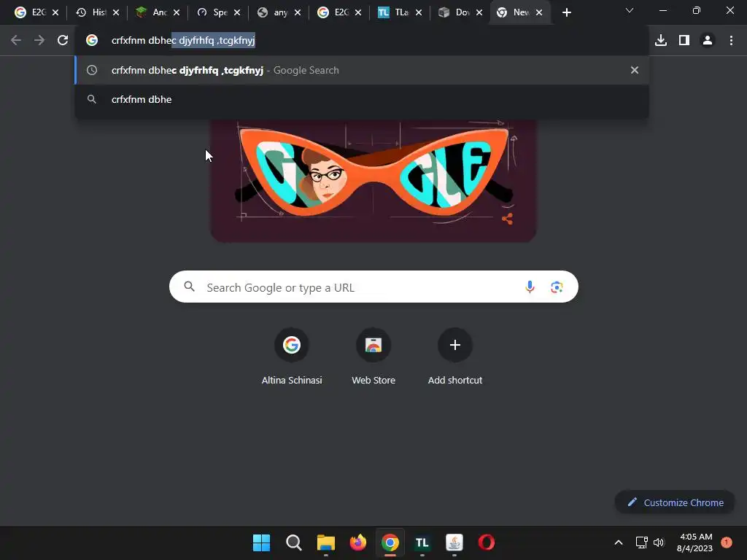747x560 pixels.
Task: Open File Explorer from taskbar
Action: coord(326,542)
